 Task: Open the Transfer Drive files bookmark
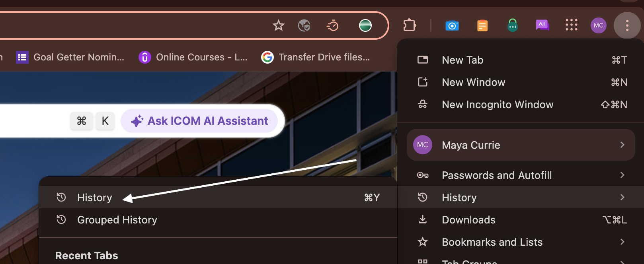pyautogui.click(x=316, y=57)
